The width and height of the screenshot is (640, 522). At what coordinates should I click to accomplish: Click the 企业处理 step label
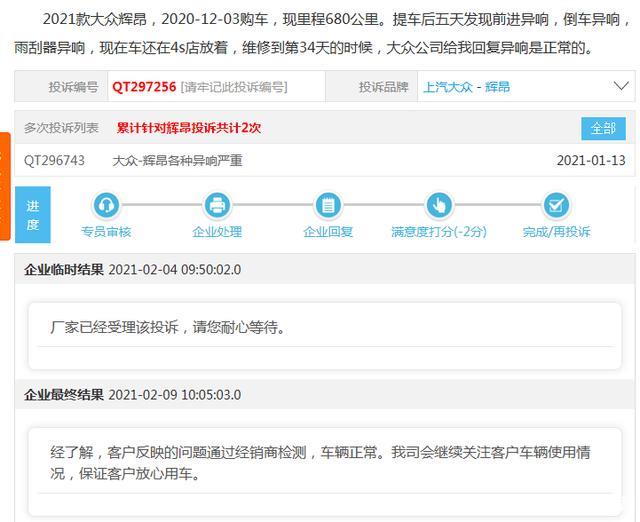click(217, 232)
